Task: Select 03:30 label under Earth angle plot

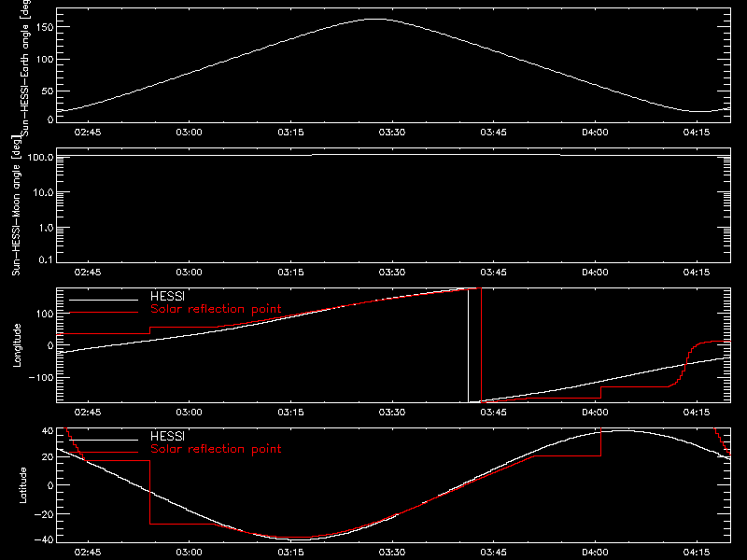Action: point(392,133)
